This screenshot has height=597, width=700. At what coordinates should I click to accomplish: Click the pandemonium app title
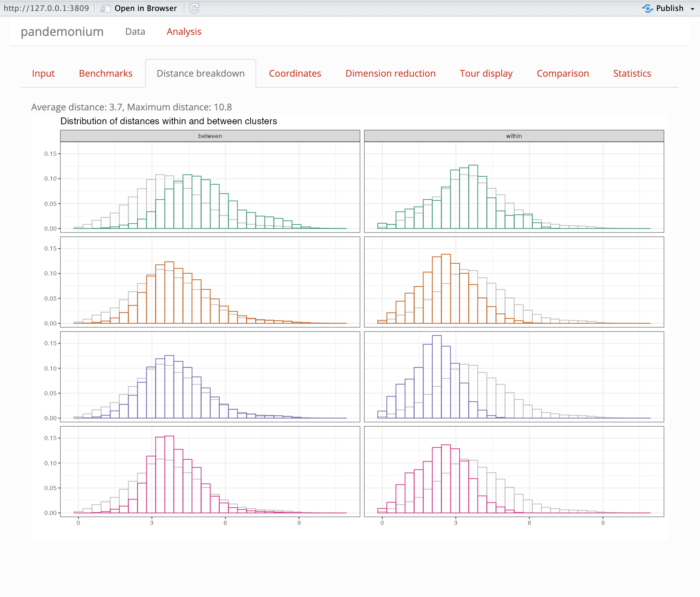click(62, 32)
